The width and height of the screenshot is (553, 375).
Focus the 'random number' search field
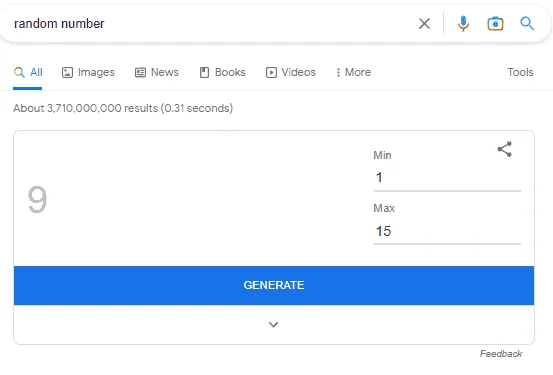point(212,24)
